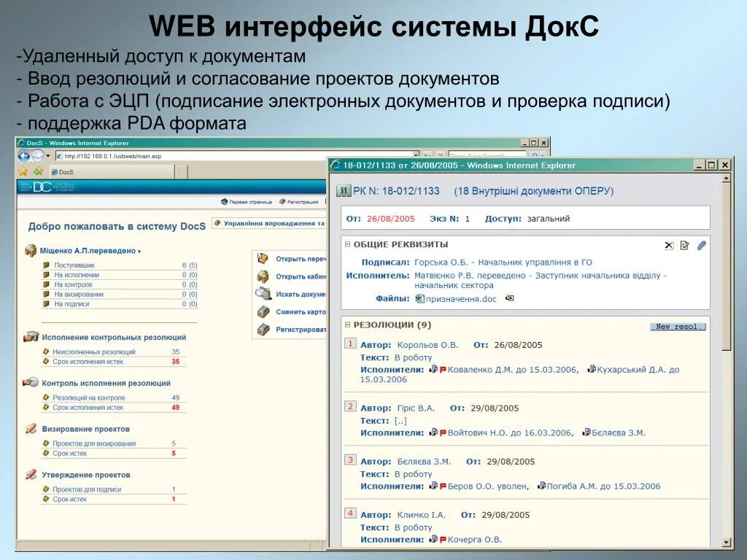
Task: Click red flag next to Коваленко Д.М.
Action: coord(443,370)
